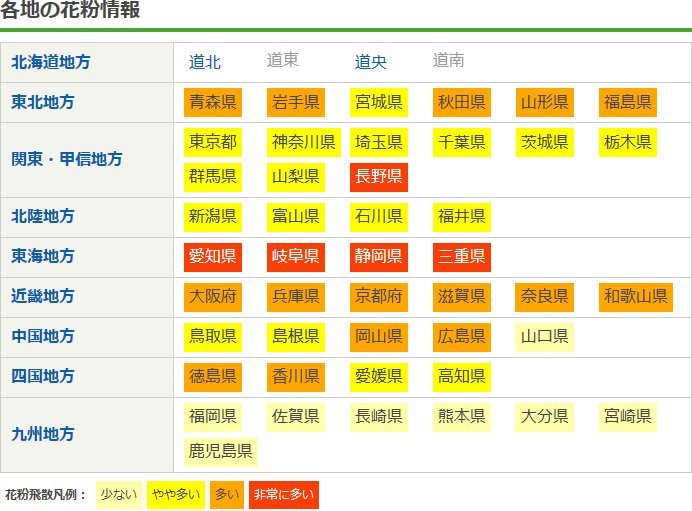Click the 九州地方 region heading
Image resolution: width=692 pixels, height=511 pixels.
click(43, 434)
